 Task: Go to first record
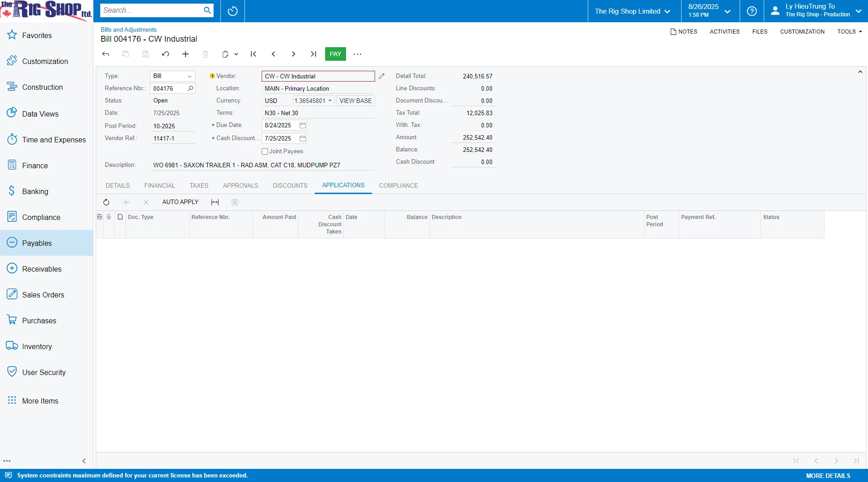tap(254, 54)
